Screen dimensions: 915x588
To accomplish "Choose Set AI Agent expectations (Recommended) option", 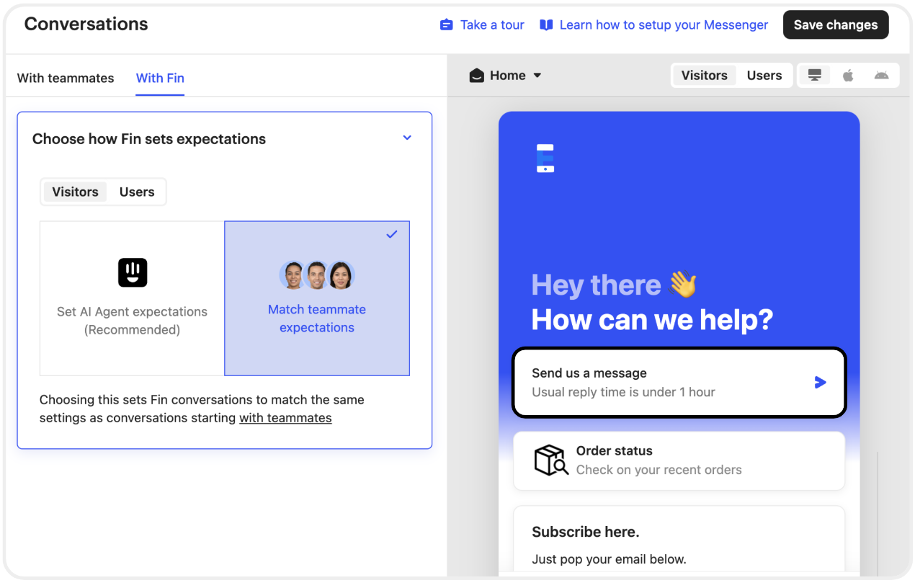I will click(x=132, y=298).
